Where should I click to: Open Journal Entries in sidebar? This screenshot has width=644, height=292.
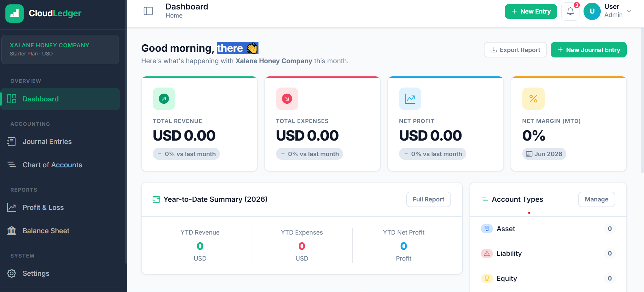click(x=60, y=142)
